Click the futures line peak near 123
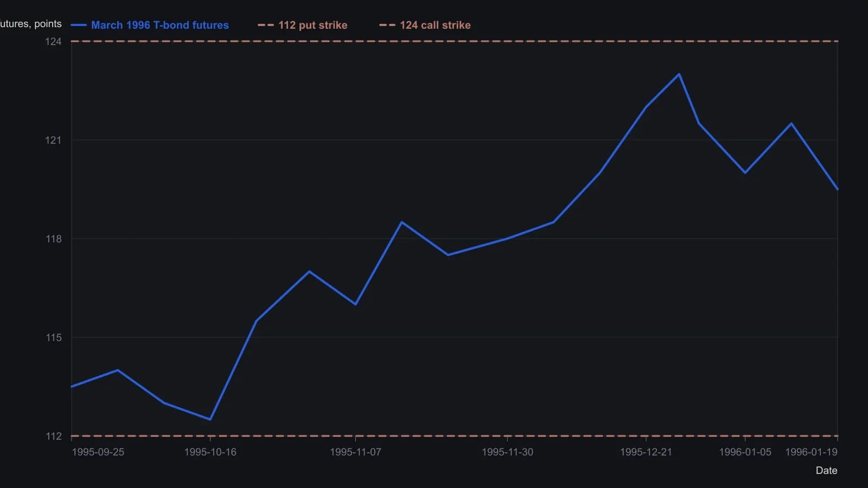The image size is (868, 488). click(679, 74)
